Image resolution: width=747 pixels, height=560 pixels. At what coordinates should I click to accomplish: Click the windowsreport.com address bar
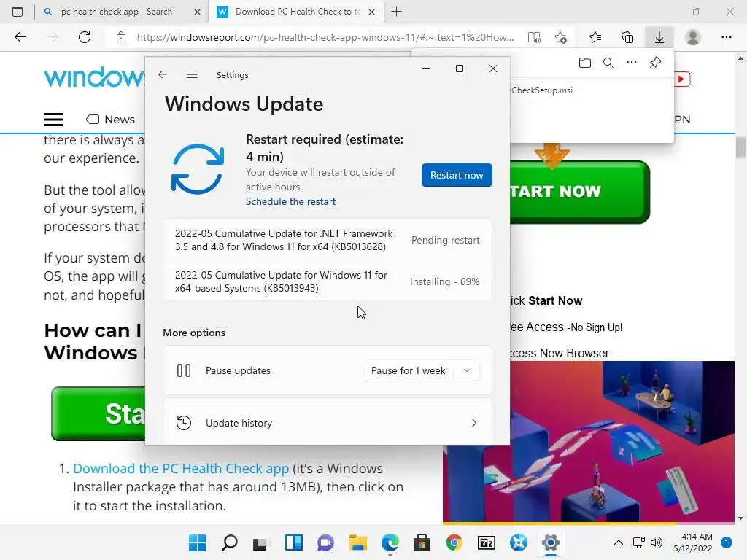coord(325,37)
